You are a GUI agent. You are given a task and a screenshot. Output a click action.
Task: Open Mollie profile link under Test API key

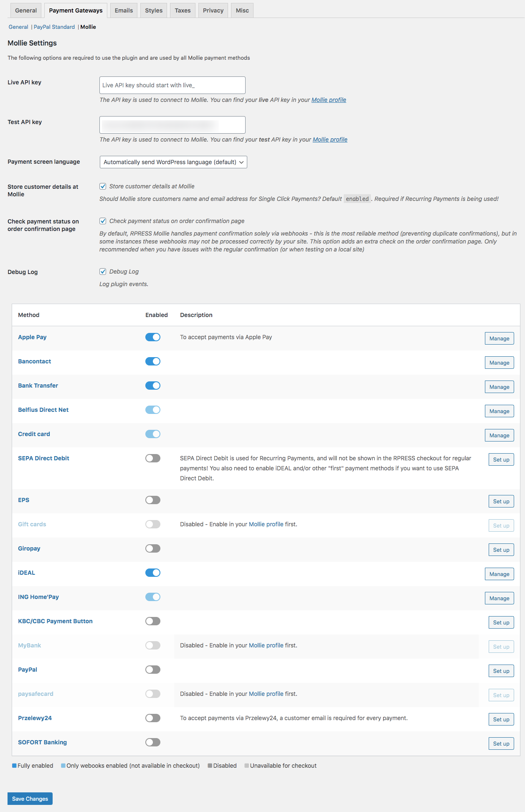coord(330,140)
